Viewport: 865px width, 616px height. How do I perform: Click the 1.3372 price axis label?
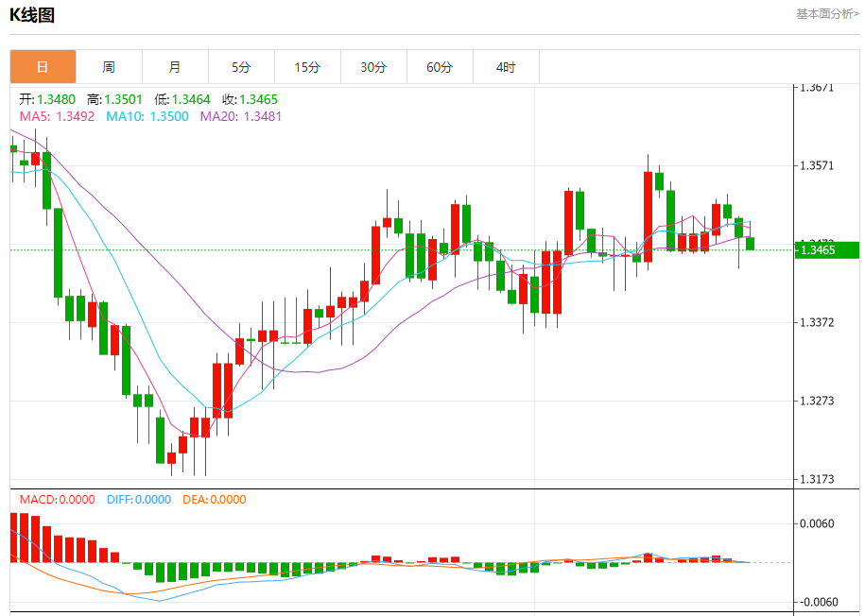(x=817, y=322)
